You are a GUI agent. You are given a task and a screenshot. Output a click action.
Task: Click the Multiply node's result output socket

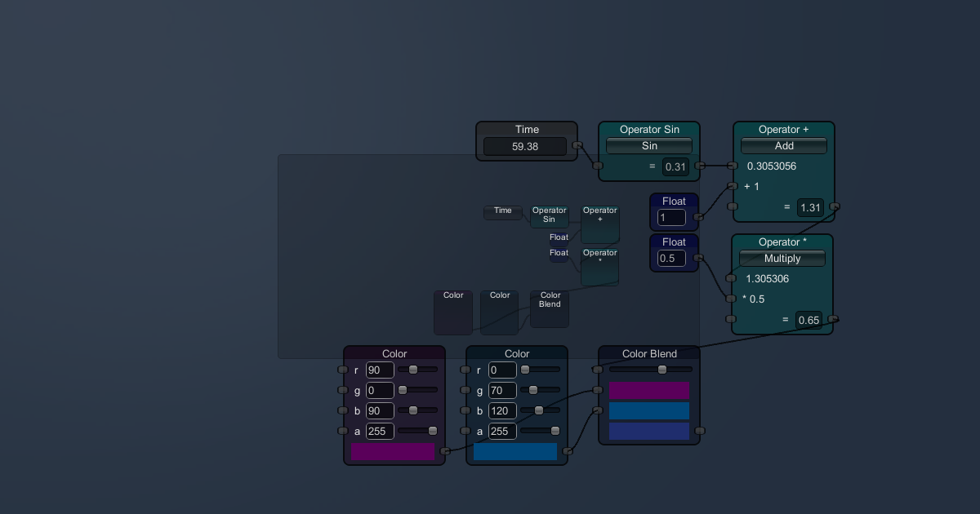click(831, 320)
